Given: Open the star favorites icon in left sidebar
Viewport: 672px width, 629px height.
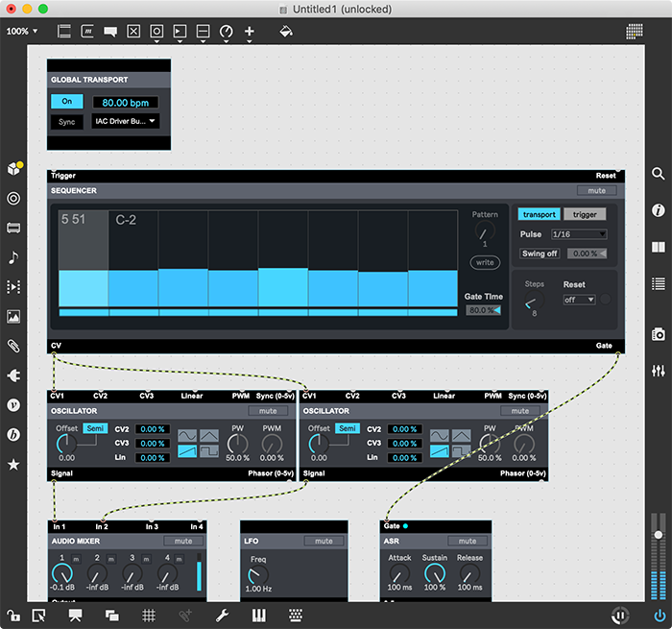Looking at the screenshot, I should [13, 465].
